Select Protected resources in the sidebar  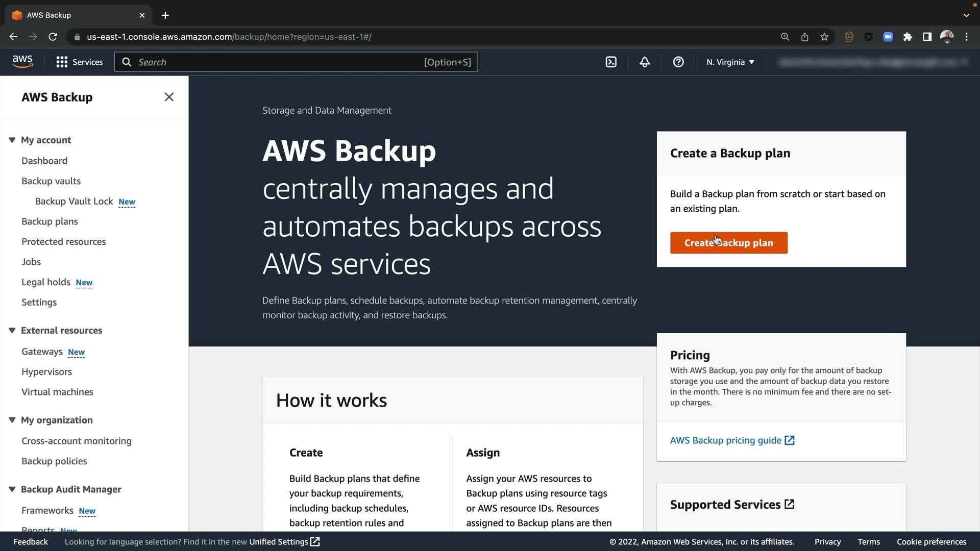(64, 242)
